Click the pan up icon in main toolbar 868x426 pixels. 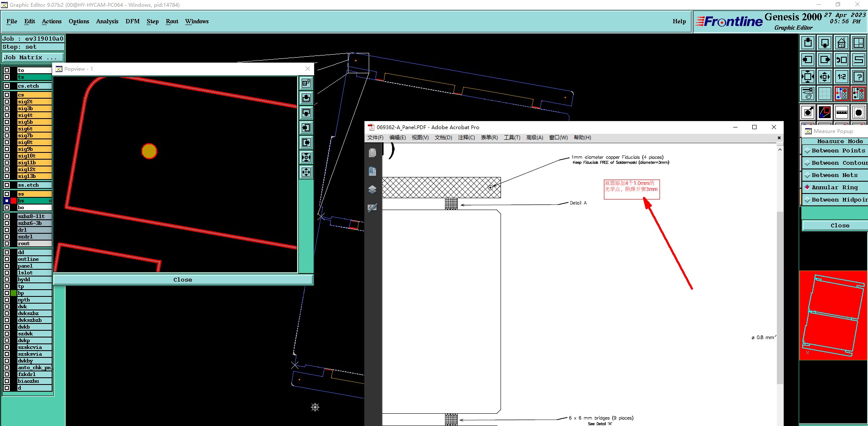tap(808, 43)
